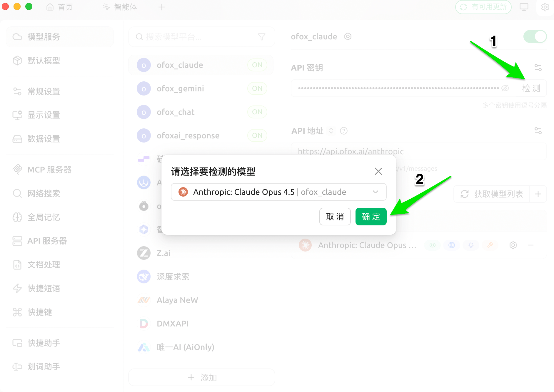Click the filter icon in search box
This screenshot has width=554, height=392.
[x=261, y=37]
